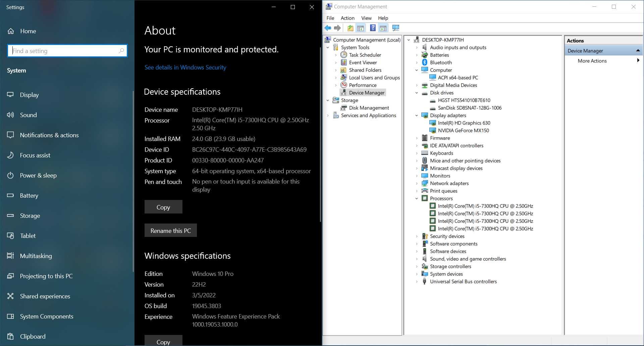The image size is (644, 346).
Task: Select DESKTOP-KMP77IH root device node
Action: (x=443, y=40)
